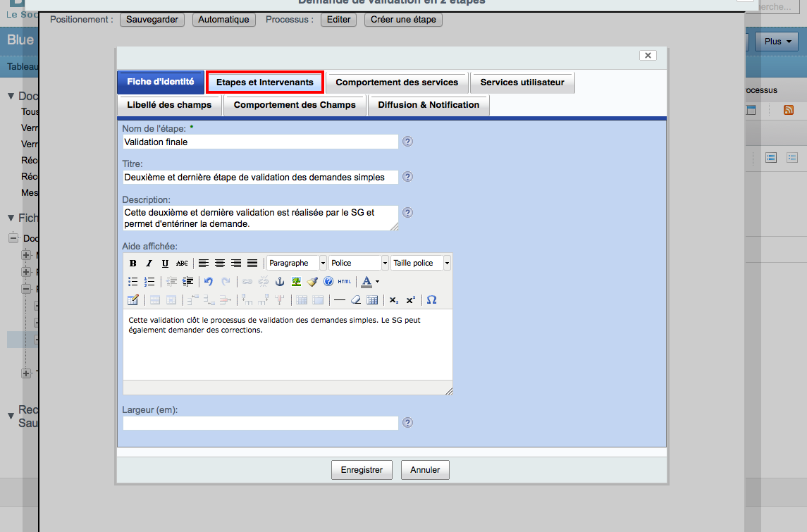Viewport: 807px width, 532px height.
Task: Click the Nom de l'étape input field
Action: (x=260, y=142)
